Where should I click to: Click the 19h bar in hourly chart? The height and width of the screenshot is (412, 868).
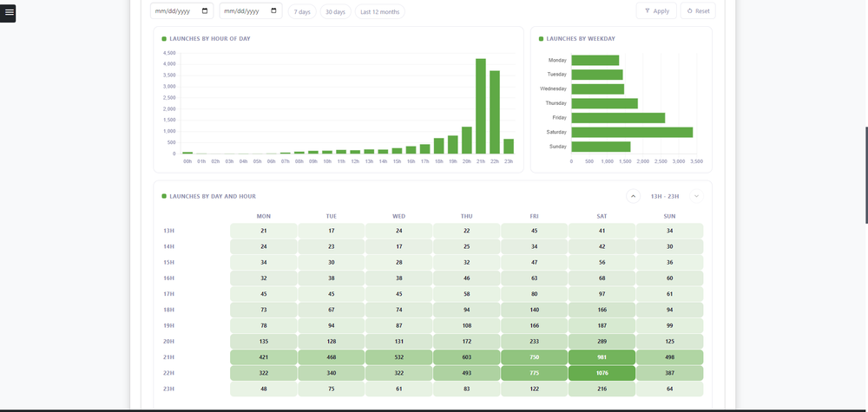coord(453,145)
